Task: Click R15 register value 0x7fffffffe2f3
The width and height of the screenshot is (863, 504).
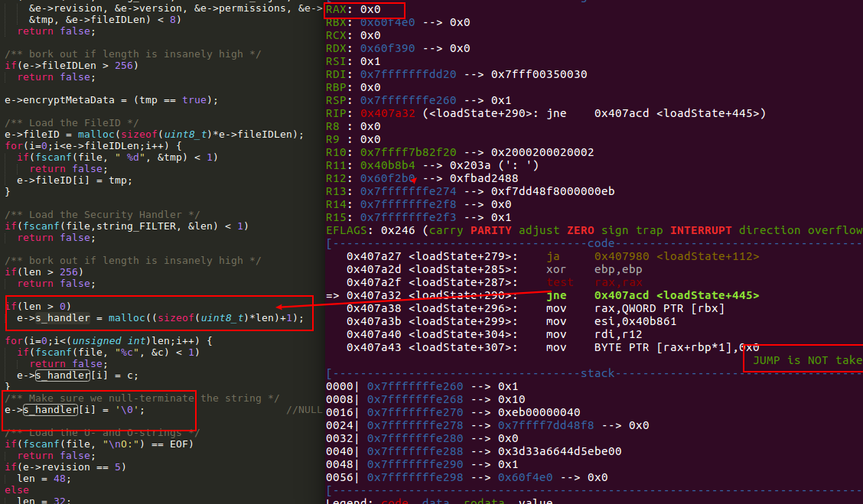Action: click(409, 217)
